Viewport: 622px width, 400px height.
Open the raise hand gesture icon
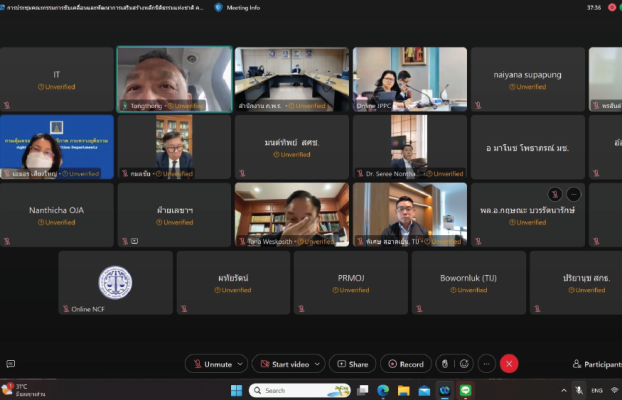coord(444,364)
